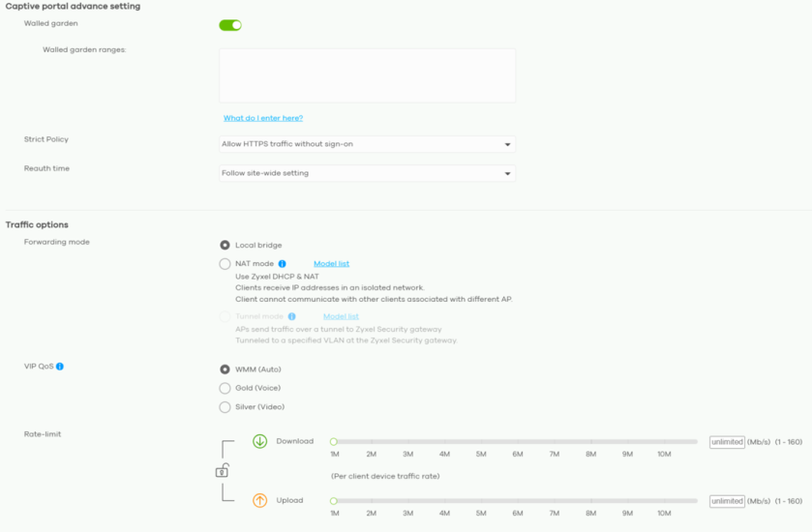Select the NAT mode radio button
The height and width of the screenshot is (532, 812).
point(225,264)
